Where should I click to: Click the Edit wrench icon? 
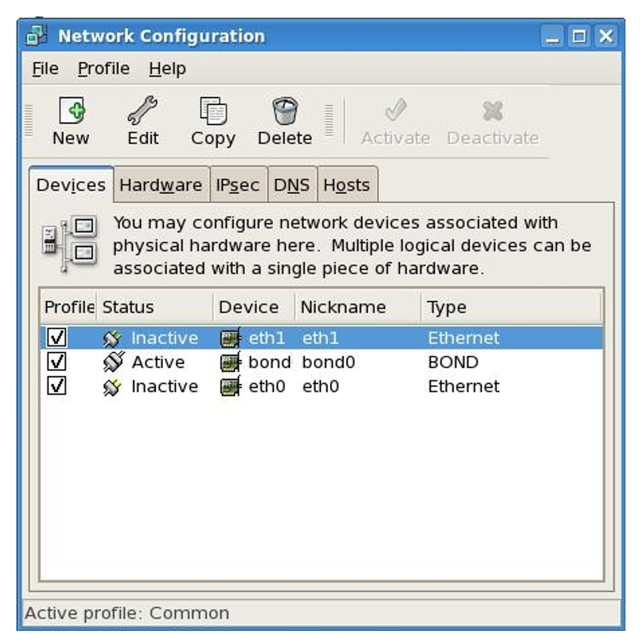[143, 110]
